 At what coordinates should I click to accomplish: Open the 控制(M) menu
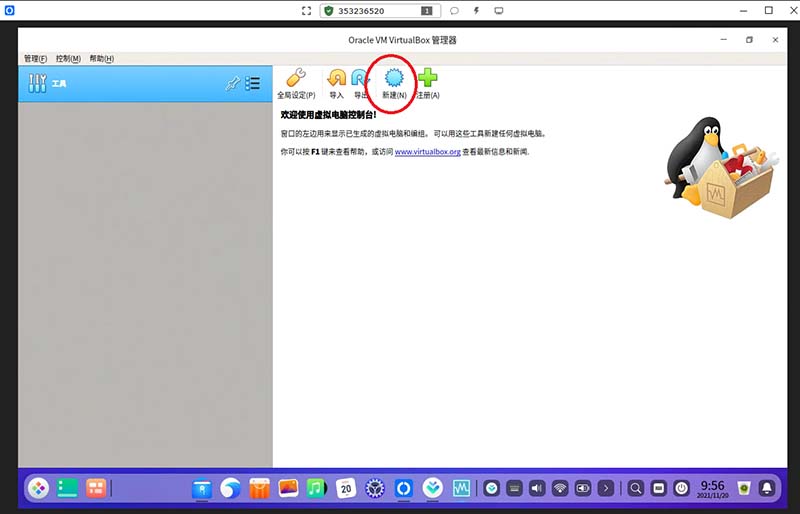pyautogui.click(x=68, y=58)
